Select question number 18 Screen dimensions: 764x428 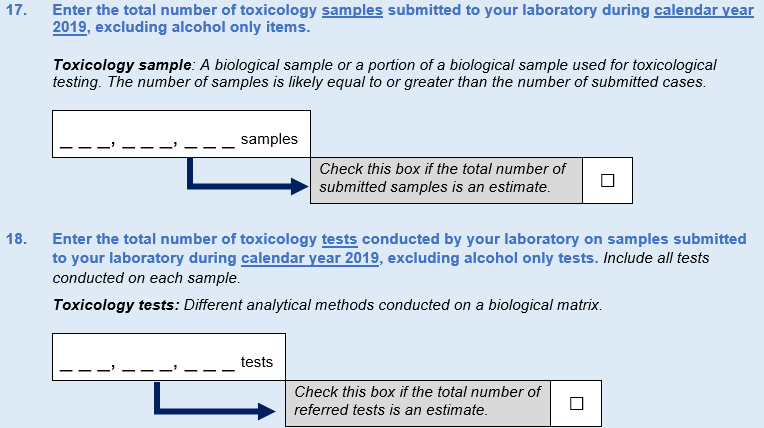coord(17,239)
